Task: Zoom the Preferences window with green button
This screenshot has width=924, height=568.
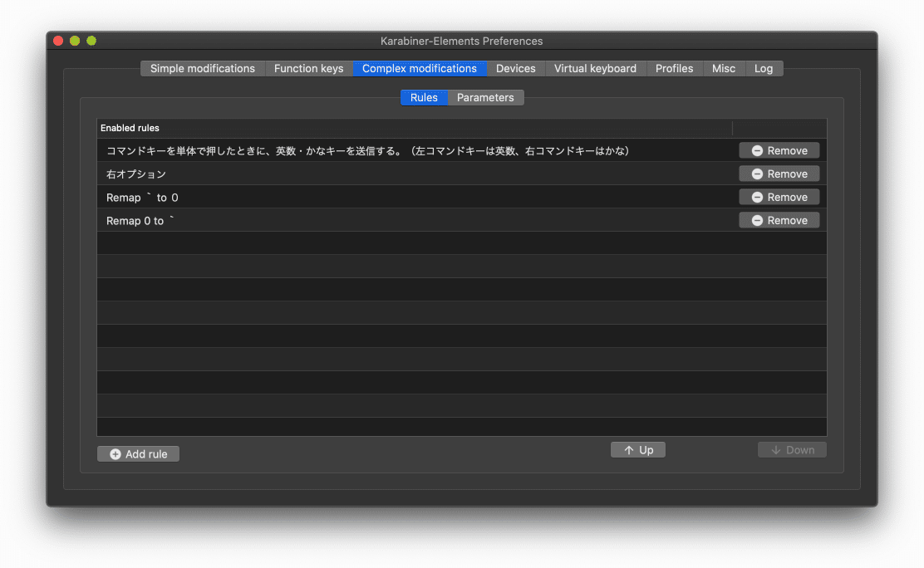Action: (x=91, y=41)
